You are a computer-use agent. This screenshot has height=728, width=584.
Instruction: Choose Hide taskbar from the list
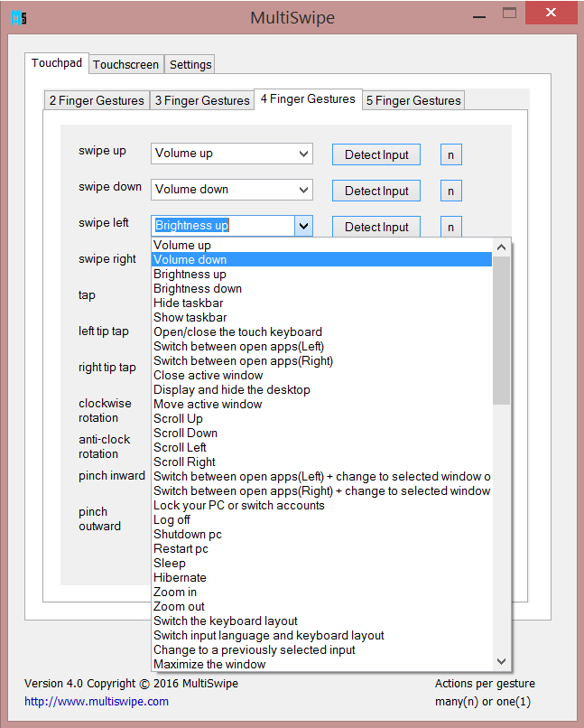click(189, 303)
